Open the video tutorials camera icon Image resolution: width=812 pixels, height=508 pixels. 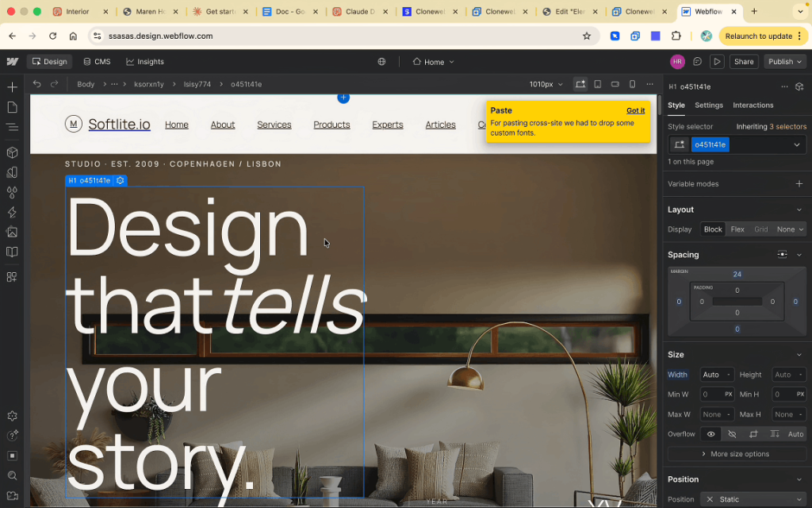pyautogui.click(x=12, y=495)
